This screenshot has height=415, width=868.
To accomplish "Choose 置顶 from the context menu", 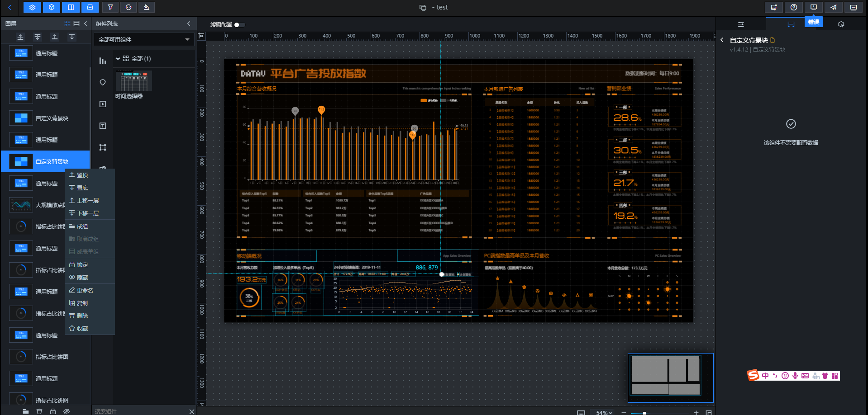I will (90, 175).
